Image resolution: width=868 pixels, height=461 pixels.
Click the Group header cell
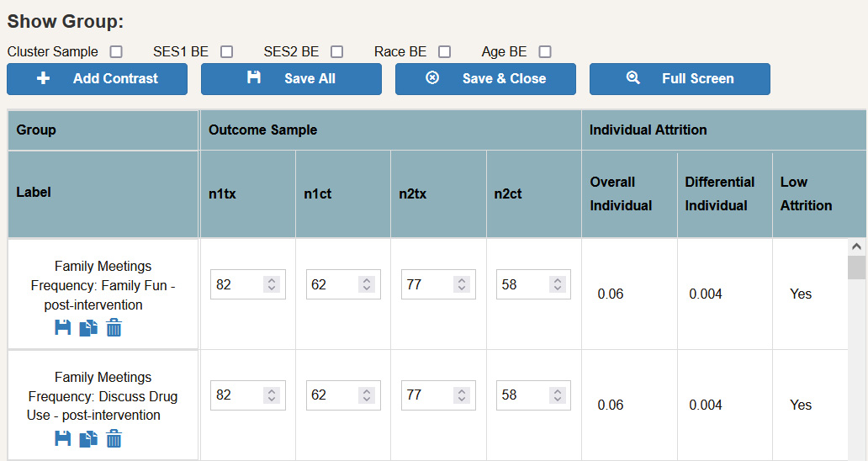(x=103, y=130)
